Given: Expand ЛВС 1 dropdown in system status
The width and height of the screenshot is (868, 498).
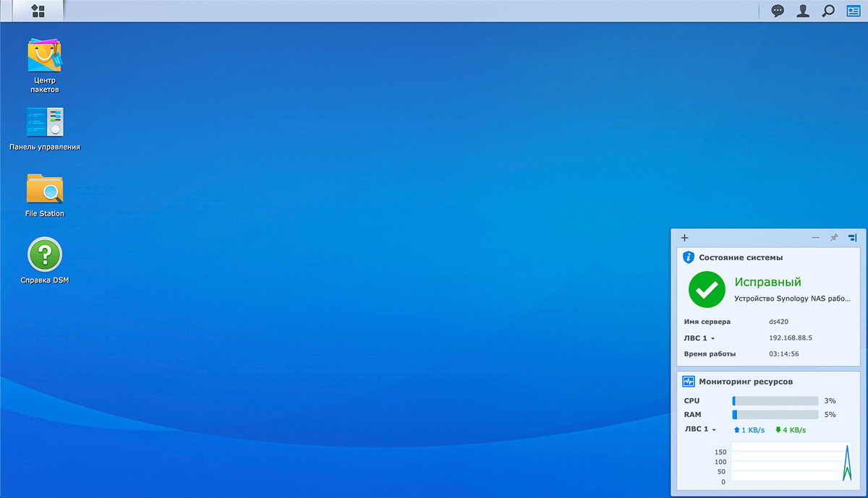Looking at the screenshot, I should click(700, 338).
